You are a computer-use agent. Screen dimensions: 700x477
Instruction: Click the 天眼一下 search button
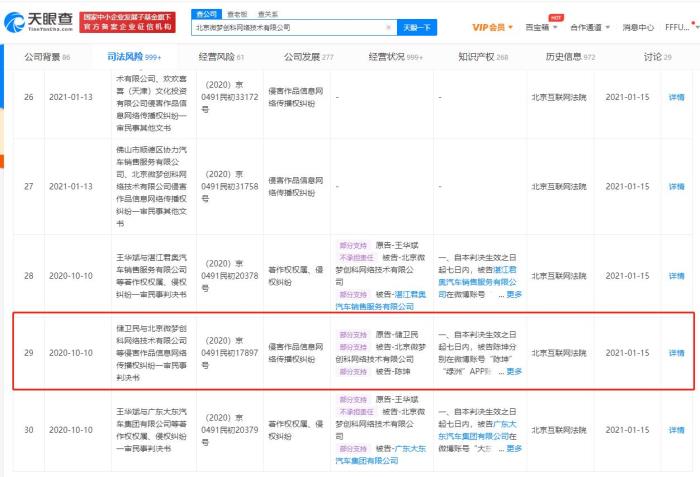click(x=420, y=28)
